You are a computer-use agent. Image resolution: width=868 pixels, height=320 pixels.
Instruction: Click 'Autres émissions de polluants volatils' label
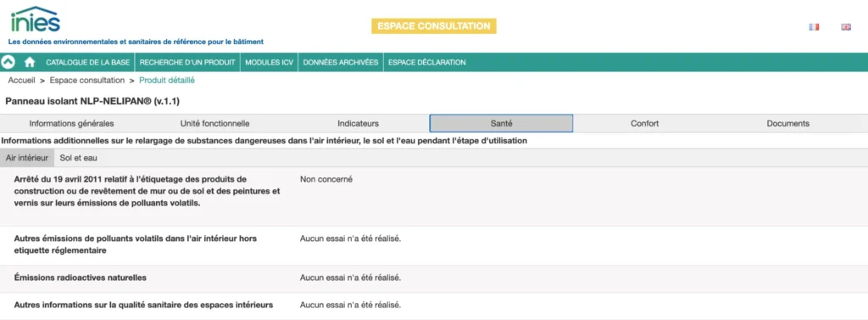coord(135,244)
